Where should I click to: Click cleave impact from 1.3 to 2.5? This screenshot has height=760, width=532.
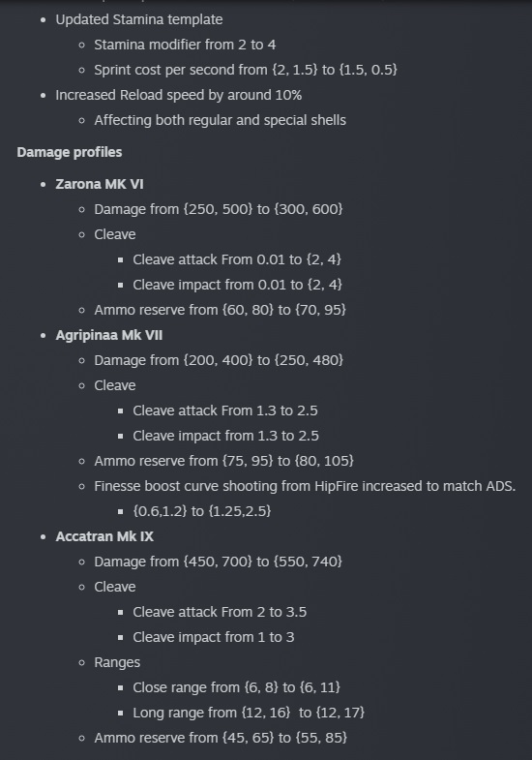click(225, 436)
